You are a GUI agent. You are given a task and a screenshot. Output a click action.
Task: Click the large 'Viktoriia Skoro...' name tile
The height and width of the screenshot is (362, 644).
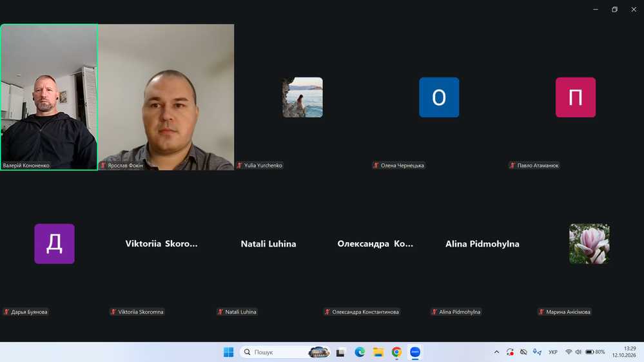(x=161, y=243)
